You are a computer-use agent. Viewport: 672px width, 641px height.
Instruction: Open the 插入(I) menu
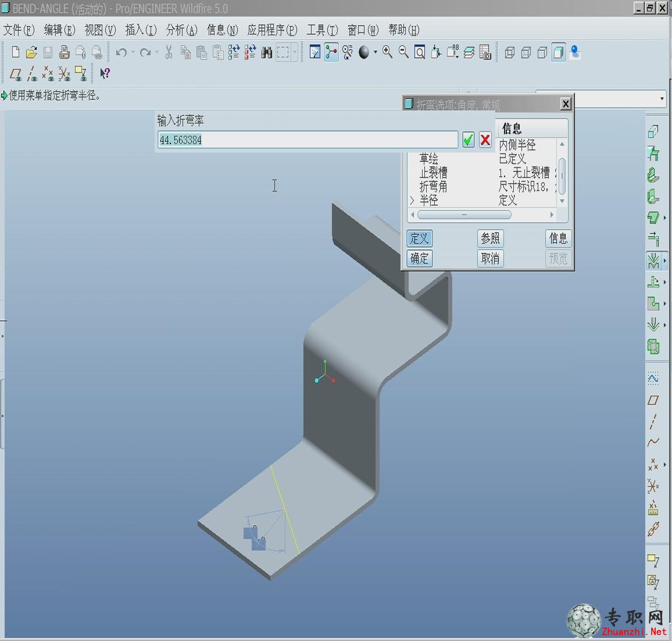141,30
